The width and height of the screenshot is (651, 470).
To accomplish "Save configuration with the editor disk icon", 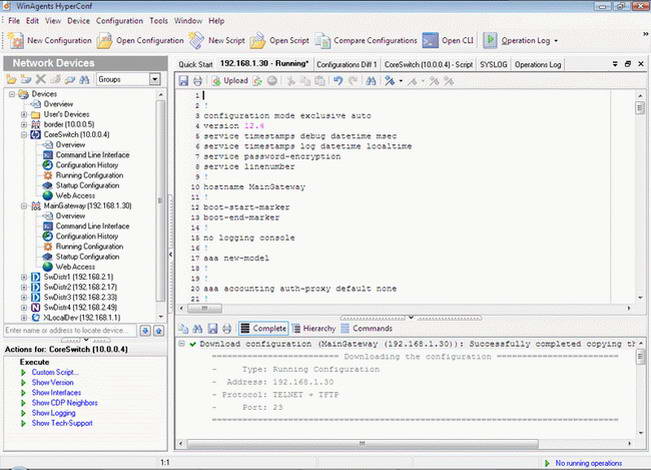I will pos(184,81).
